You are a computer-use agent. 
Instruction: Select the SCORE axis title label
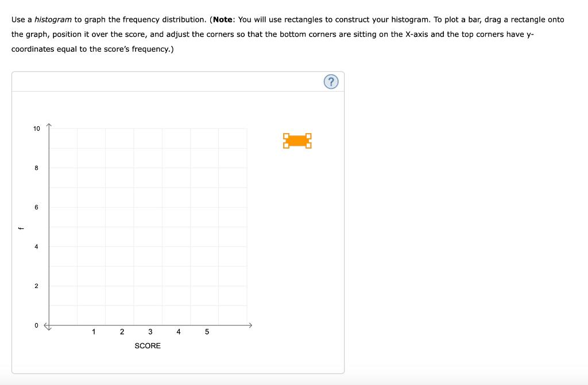pyautogui.click(x=147, y=345)
